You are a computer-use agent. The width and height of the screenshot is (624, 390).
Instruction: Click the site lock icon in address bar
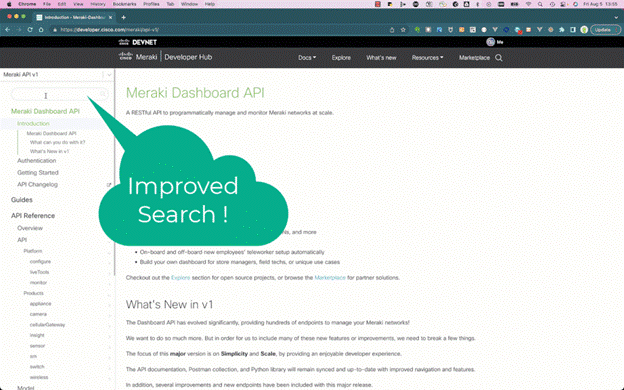55,30
